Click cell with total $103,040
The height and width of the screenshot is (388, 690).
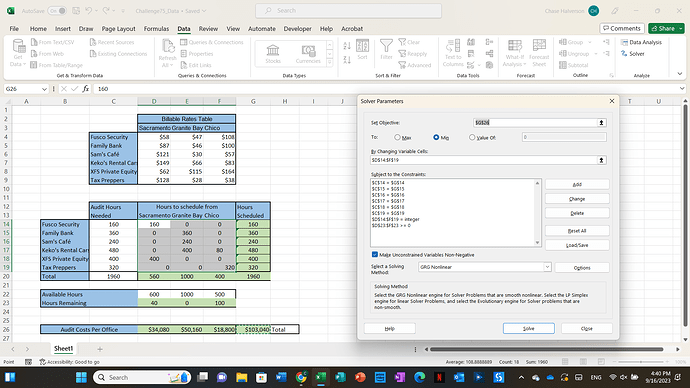(253, 329)
